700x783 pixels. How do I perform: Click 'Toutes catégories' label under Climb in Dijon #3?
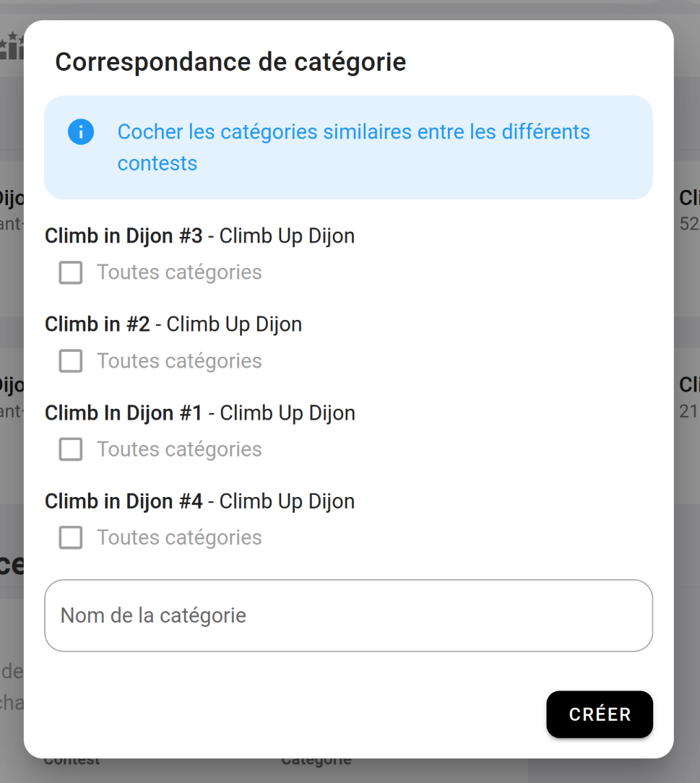179,273
